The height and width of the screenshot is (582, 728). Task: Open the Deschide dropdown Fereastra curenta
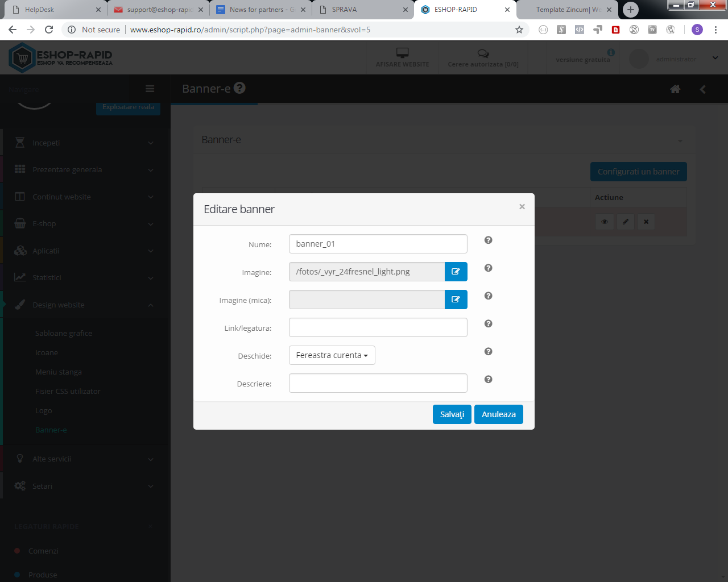pos(332,355)
